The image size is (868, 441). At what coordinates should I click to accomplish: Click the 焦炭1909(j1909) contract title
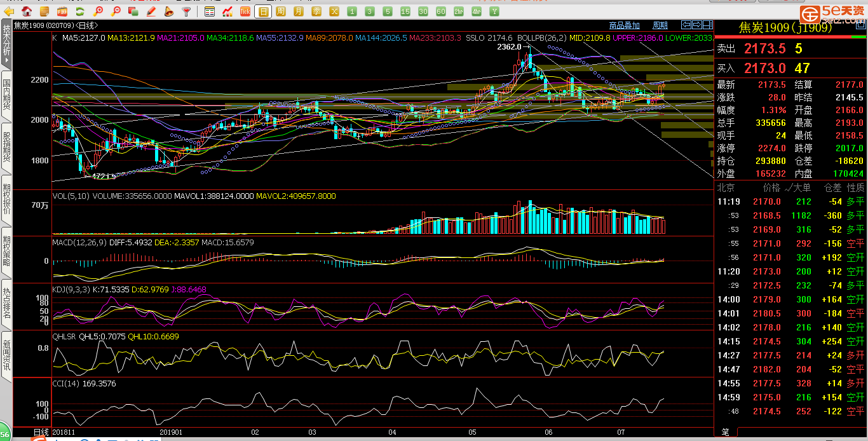(785, 27)
